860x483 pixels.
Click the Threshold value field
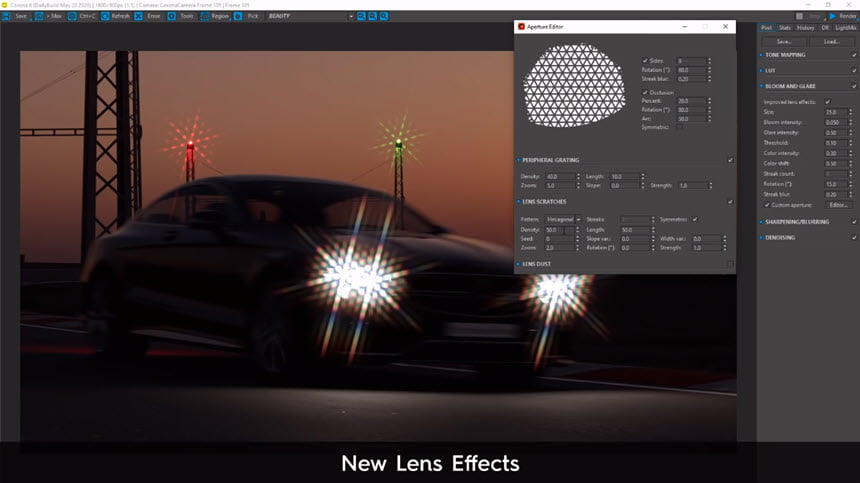coord(836,143)
